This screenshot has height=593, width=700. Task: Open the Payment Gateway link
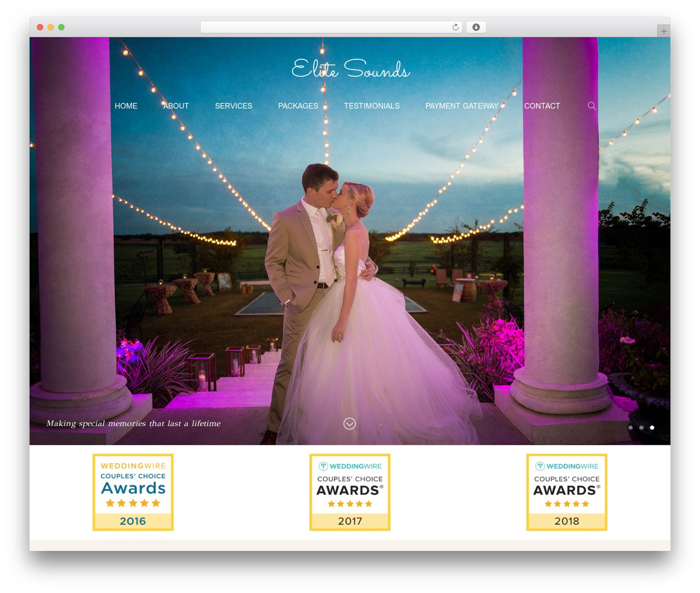462,106
